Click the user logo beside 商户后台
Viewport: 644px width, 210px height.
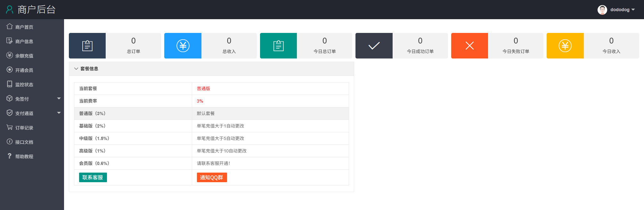(x=10, y=10)
